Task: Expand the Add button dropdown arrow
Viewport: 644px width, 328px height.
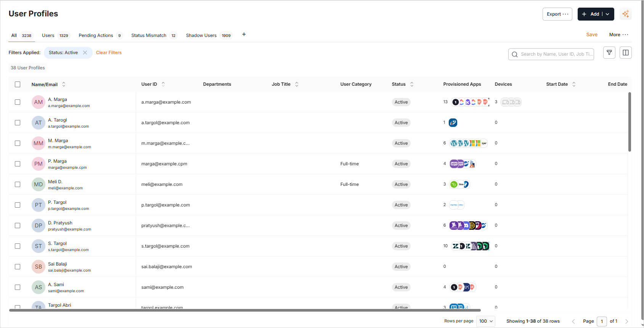Action: tap(608, 14)
